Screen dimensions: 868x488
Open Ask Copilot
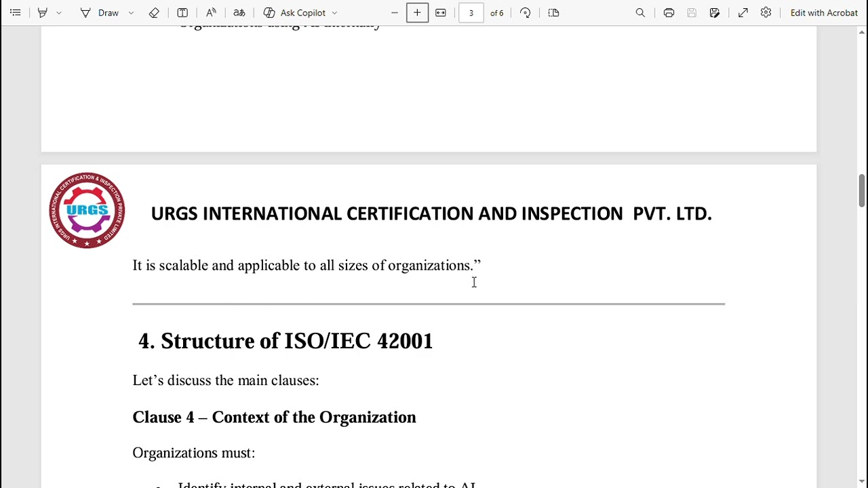click(295, 13)
